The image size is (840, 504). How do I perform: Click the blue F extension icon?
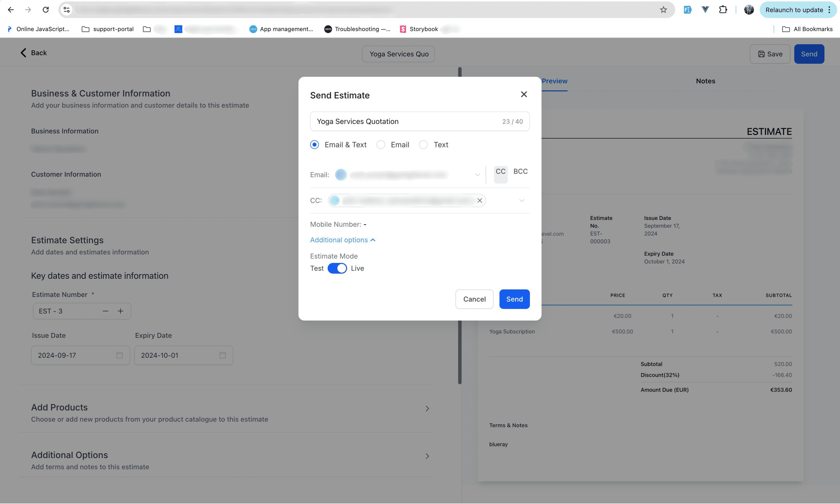[687, 10]
